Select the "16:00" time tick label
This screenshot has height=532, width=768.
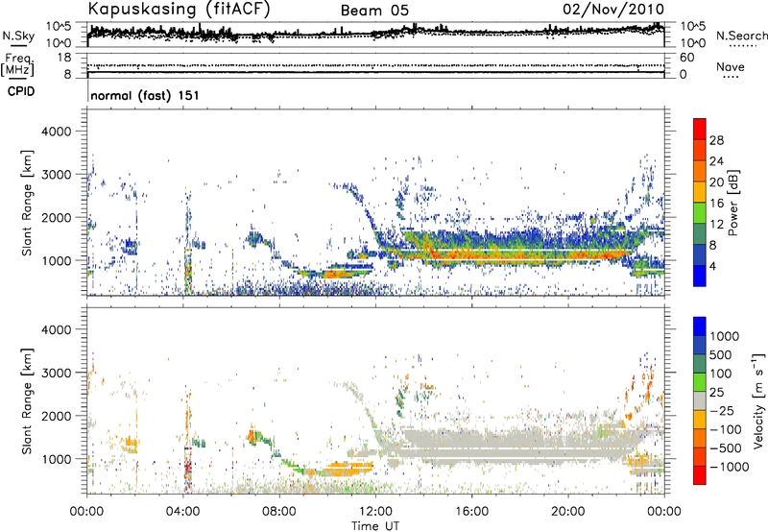pos(471,512)
